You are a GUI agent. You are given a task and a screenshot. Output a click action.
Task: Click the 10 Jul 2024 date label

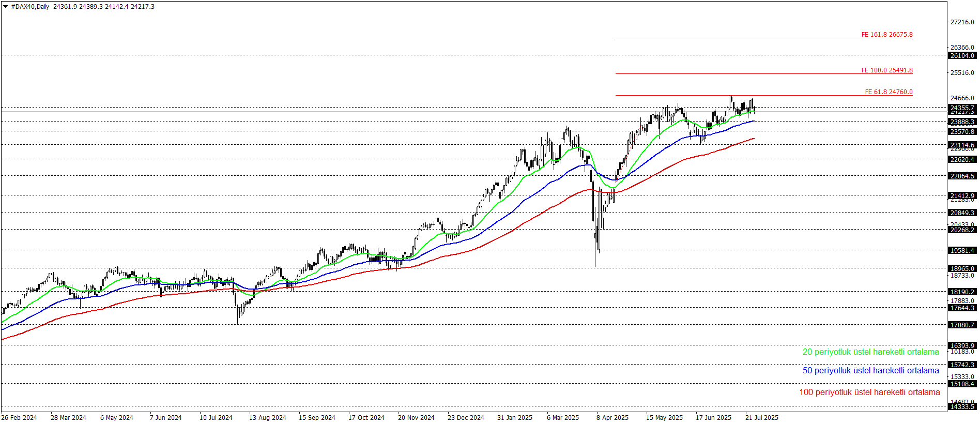pos(216,418)
